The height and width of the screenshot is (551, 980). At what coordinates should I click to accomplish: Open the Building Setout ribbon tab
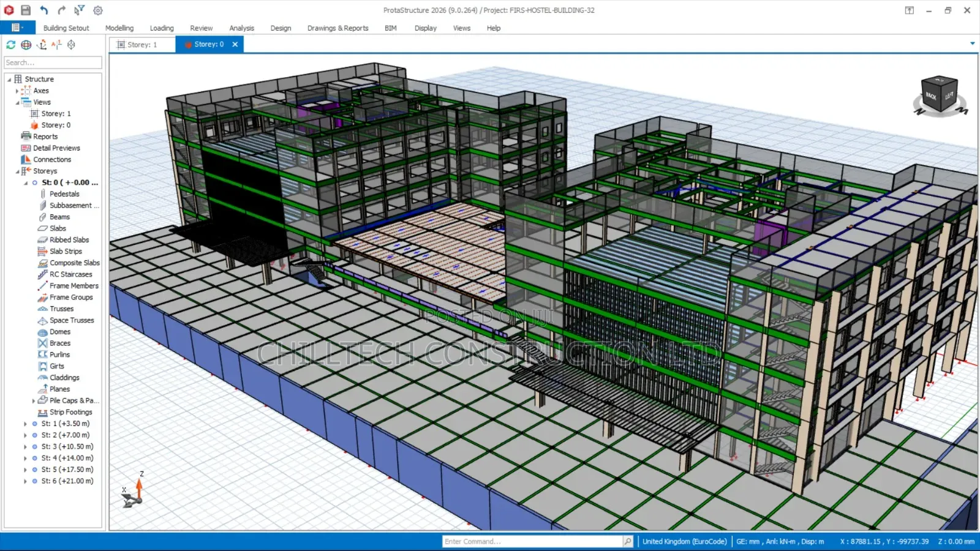66,28
